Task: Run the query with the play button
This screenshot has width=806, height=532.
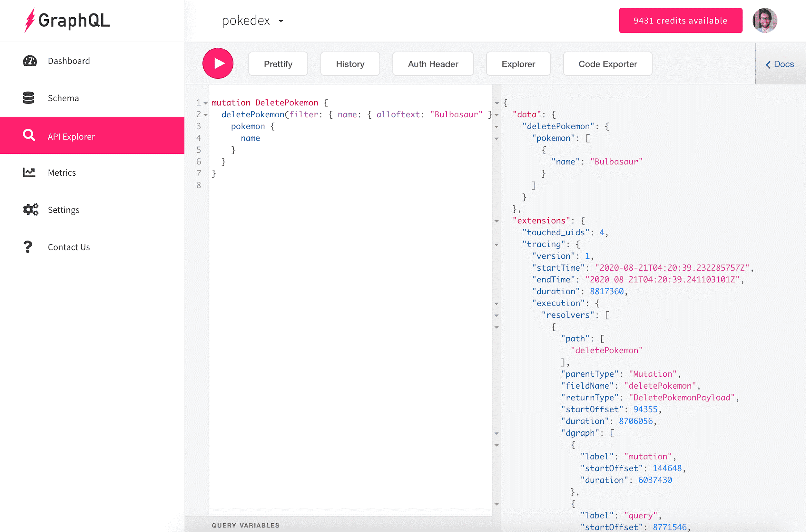Action: tap(218, 63)
